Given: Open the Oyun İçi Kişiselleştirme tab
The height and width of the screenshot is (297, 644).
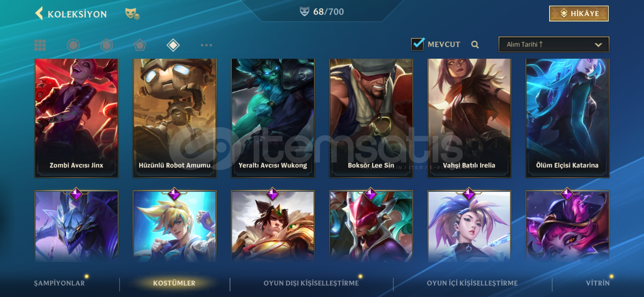Looking at the screenshot, I should 472,283.
